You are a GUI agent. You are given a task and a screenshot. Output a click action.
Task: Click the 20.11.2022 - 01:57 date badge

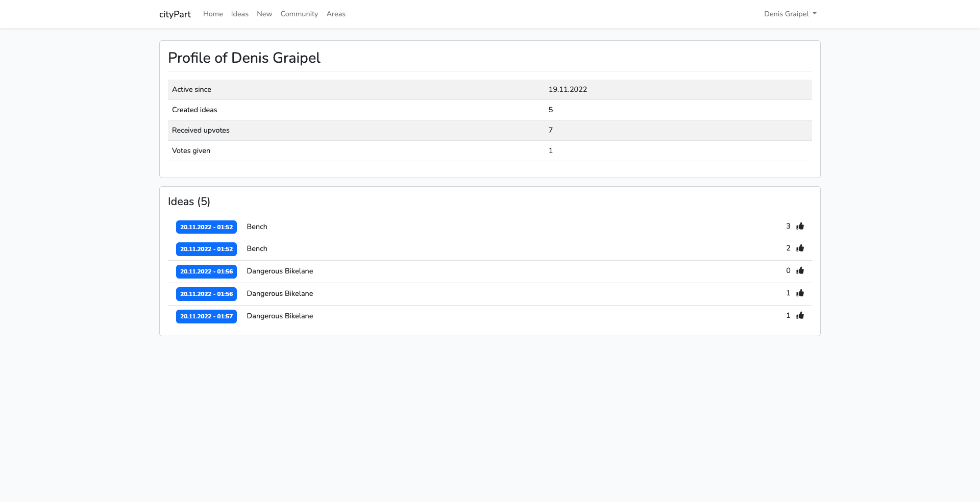[206, 316]
